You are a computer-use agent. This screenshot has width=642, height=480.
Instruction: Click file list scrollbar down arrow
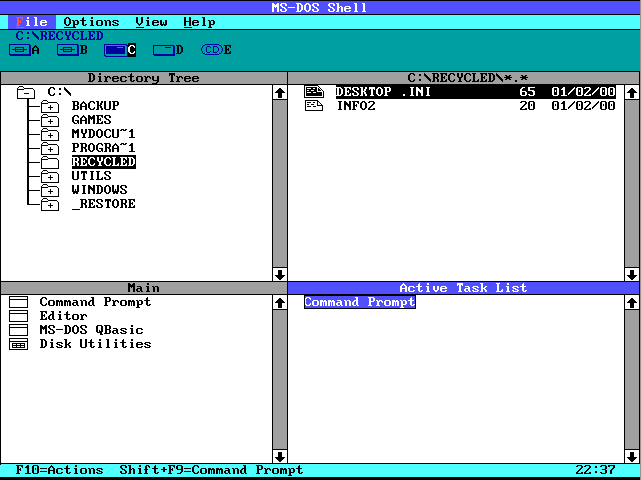pos(631,274)
